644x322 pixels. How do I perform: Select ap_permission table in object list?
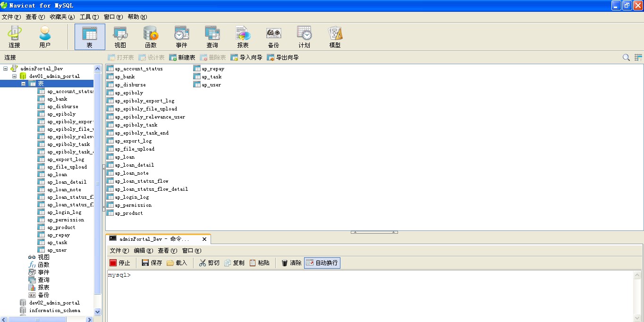[x=133, y=205]
